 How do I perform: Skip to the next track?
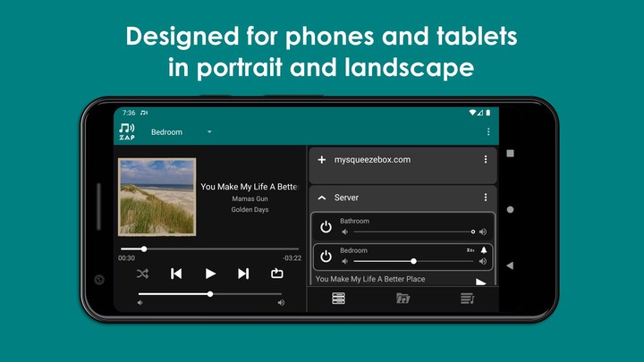click(243, 274)
